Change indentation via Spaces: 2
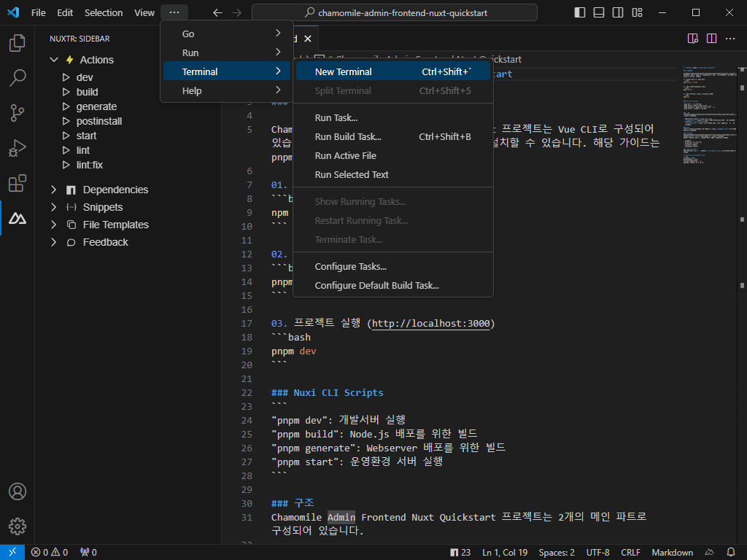 (x=557, y=553)
